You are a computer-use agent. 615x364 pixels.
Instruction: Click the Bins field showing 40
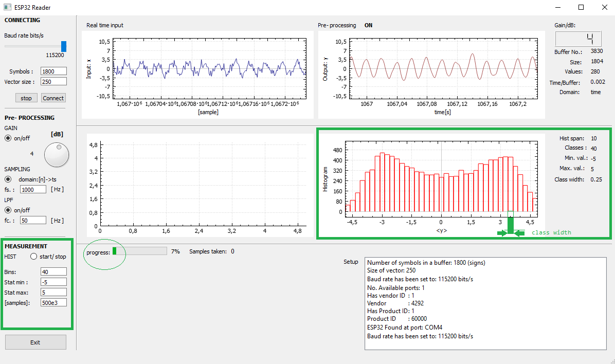tap(53, 271)
